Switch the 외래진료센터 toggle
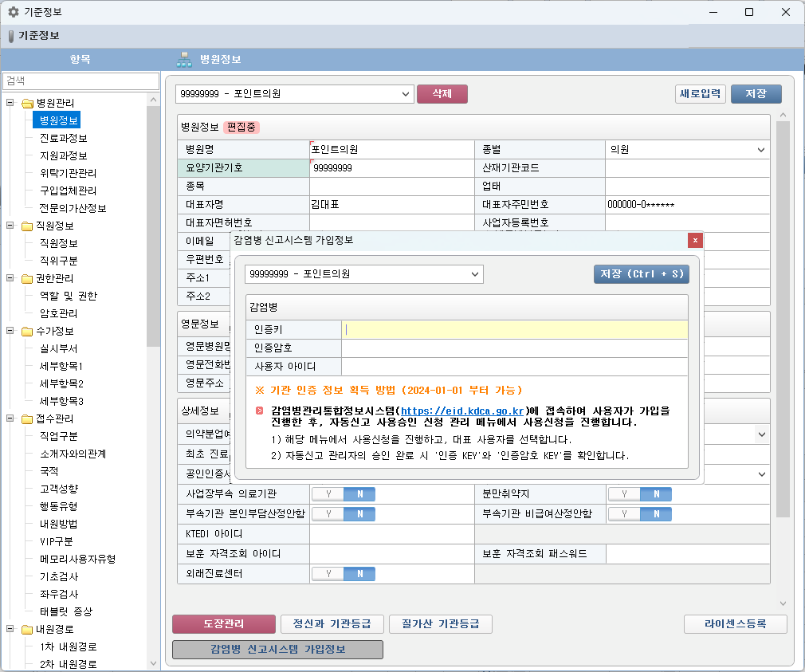The width and height of the screenshot is (805, 672). [x=343, y=574]
